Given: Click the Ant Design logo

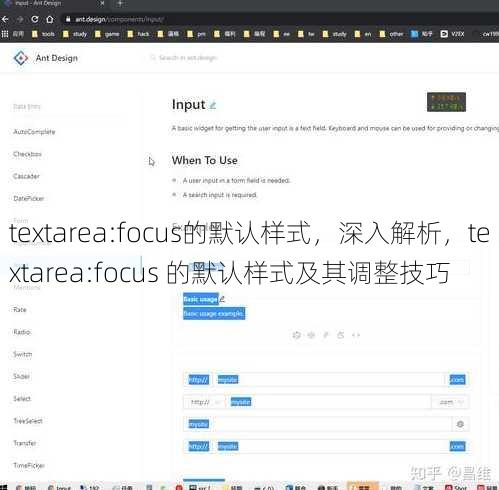Looking at the screenshot, I should (x=21, y=58).
